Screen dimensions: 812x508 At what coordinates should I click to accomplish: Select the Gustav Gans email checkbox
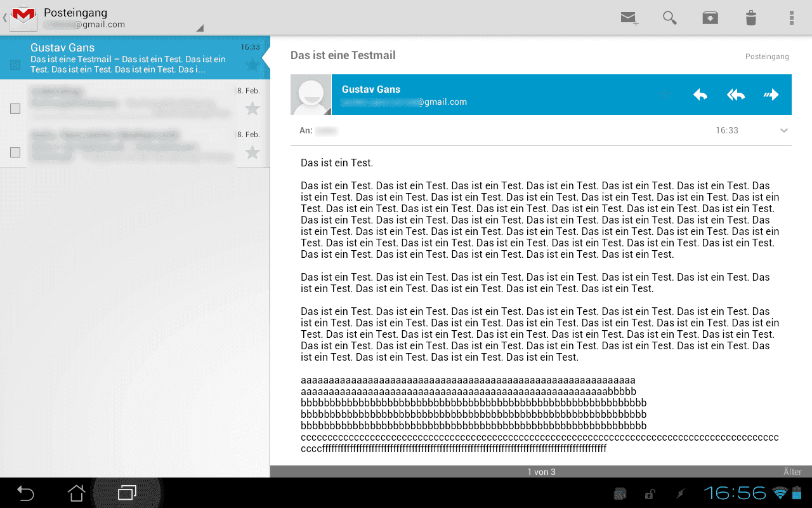15,64
